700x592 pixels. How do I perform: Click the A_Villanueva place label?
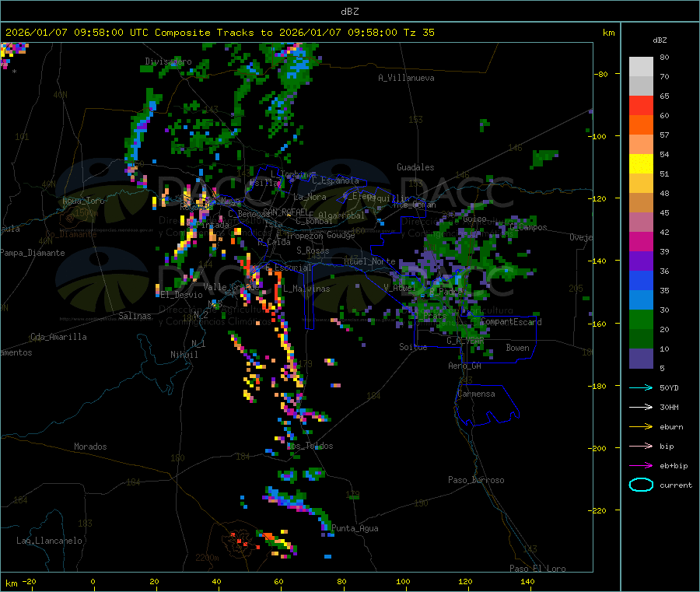click(406, 78)
